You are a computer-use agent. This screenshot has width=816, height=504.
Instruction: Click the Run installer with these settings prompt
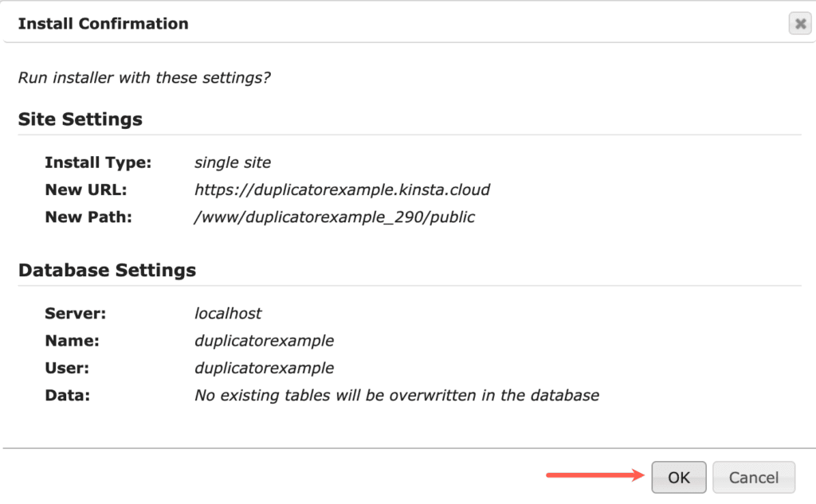pos(143,77)
